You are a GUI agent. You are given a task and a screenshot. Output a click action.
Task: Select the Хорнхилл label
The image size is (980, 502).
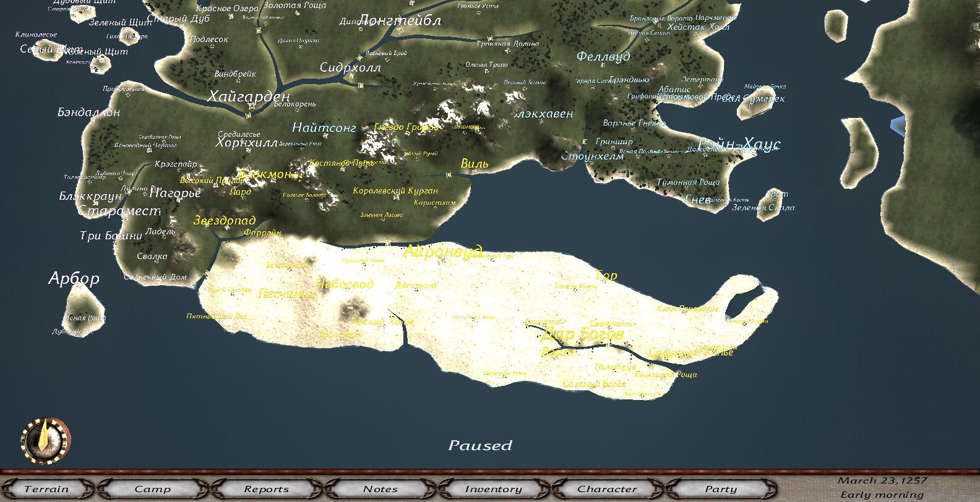246,143
